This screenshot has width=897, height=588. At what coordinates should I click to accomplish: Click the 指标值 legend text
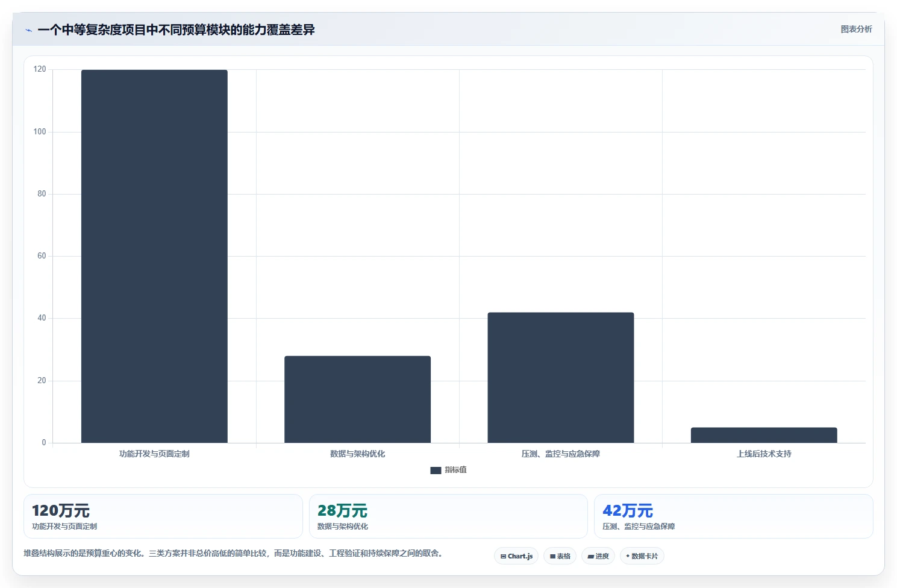pyautogui.click(x=455, y=470)
